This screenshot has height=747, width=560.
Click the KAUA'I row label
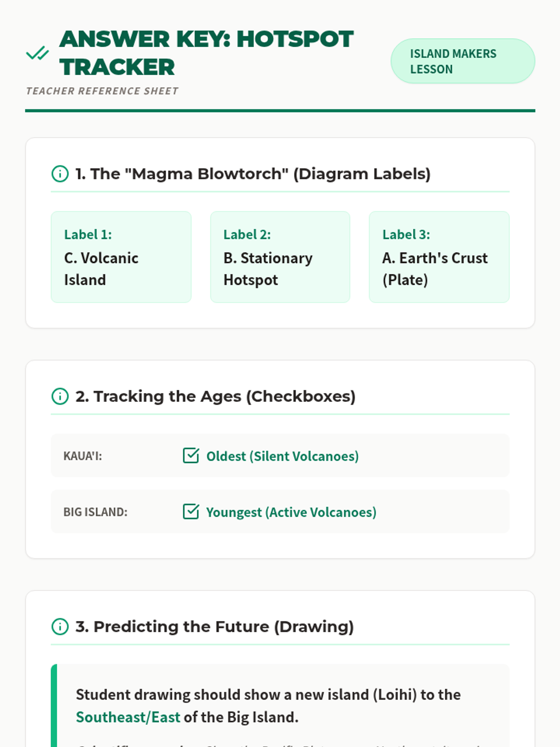[x=83, y=456]
